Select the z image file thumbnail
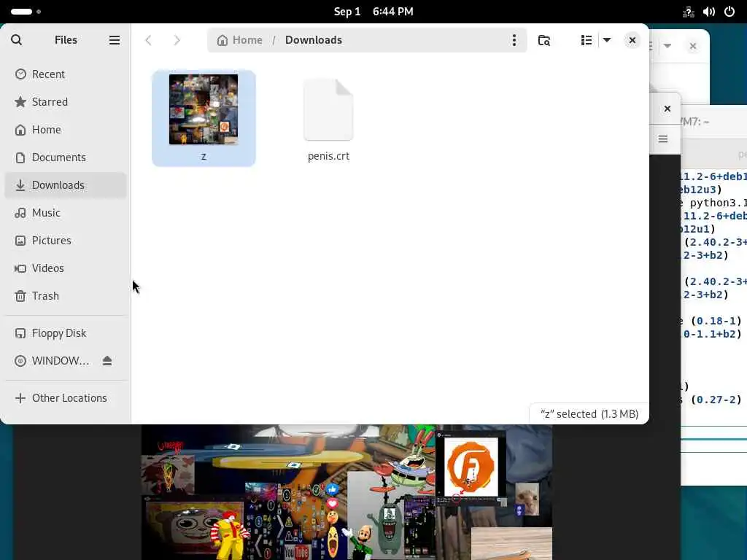Screen dimensions: 747x560 (x=204, y=109)
